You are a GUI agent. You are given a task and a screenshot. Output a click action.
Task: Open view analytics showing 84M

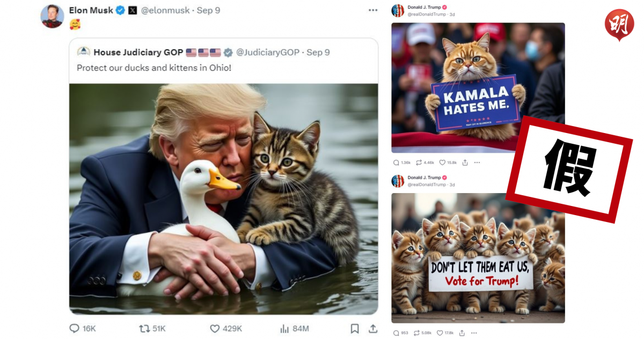(286, 328)
